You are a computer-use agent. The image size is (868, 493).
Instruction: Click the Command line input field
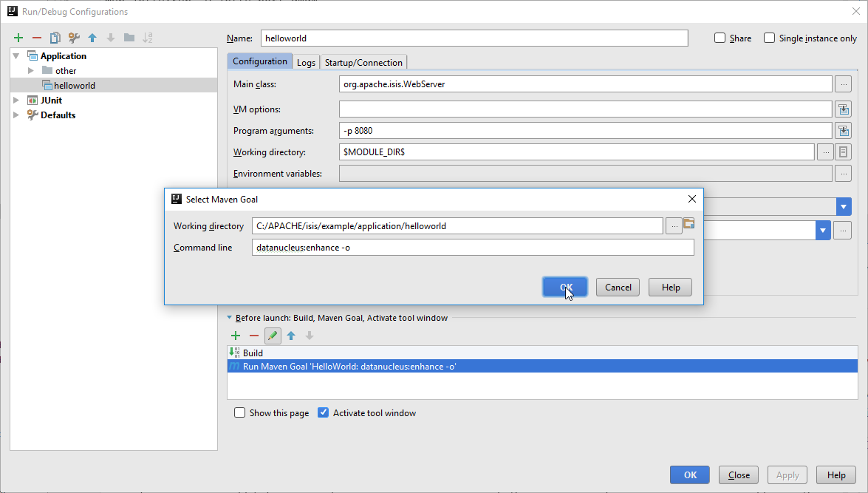(473, 248)
